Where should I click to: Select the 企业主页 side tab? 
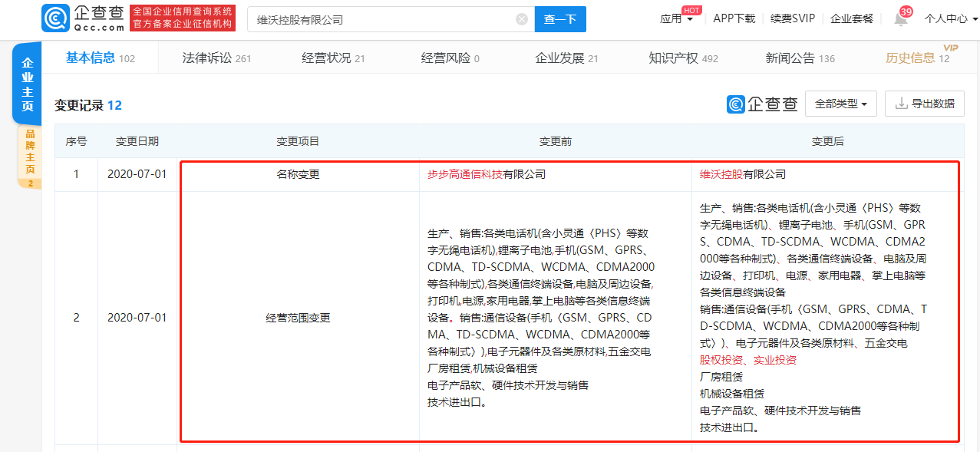(x=28, y=84)
